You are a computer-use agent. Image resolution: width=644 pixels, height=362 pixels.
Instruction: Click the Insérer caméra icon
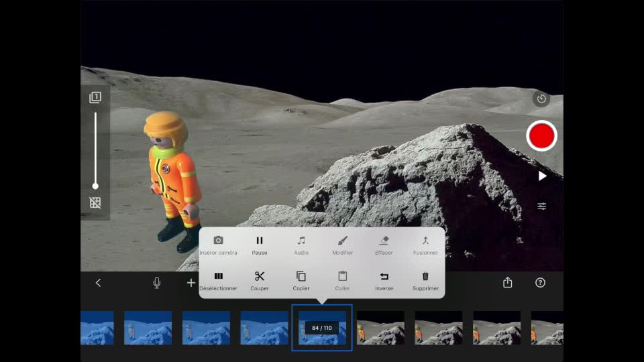point(218,241)
